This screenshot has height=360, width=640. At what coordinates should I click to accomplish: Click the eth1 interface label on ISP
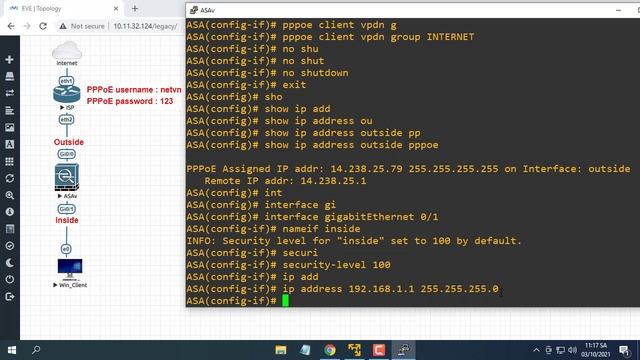pyautogui.click(x=66, y=81)
